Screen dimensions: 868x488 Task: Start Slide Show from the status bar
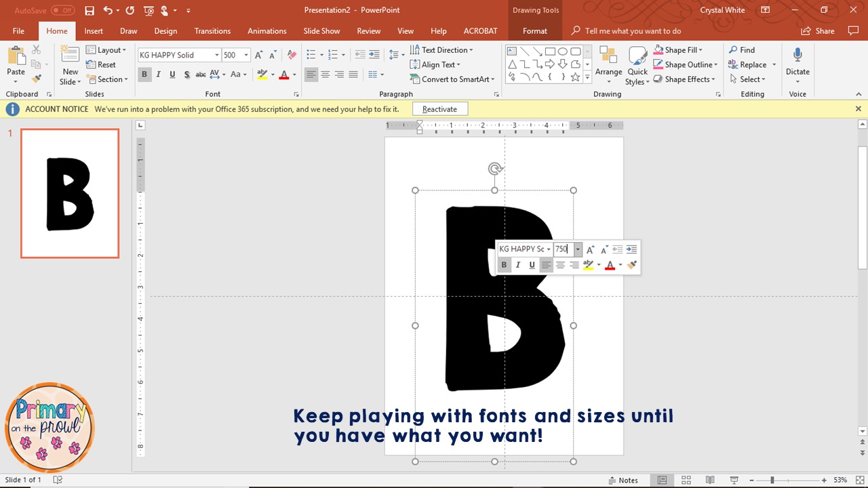734,479
